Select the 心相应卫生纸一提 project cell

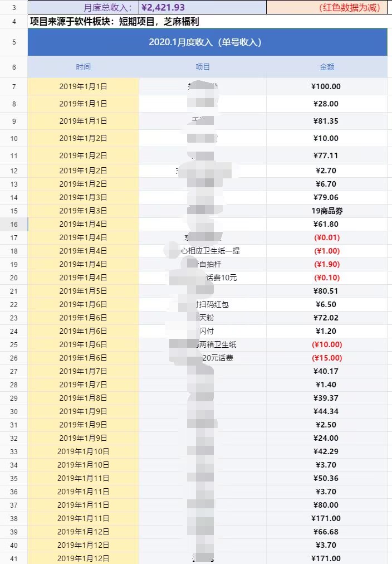(x=202, y=251)
